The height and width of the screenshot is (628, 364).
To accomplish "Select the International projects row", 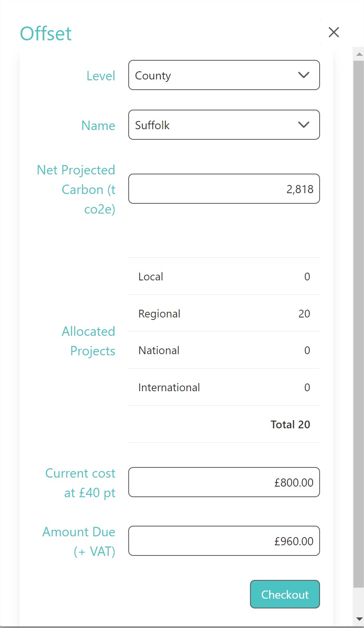I will click(224, 387).
